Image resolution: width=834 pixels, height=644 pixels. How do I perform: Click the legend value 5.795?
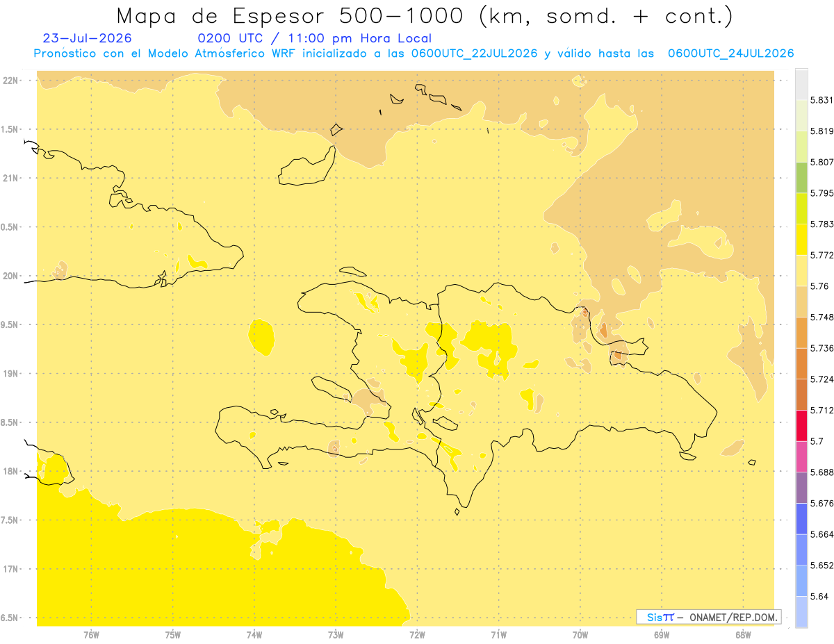click(x=821, y=193)
